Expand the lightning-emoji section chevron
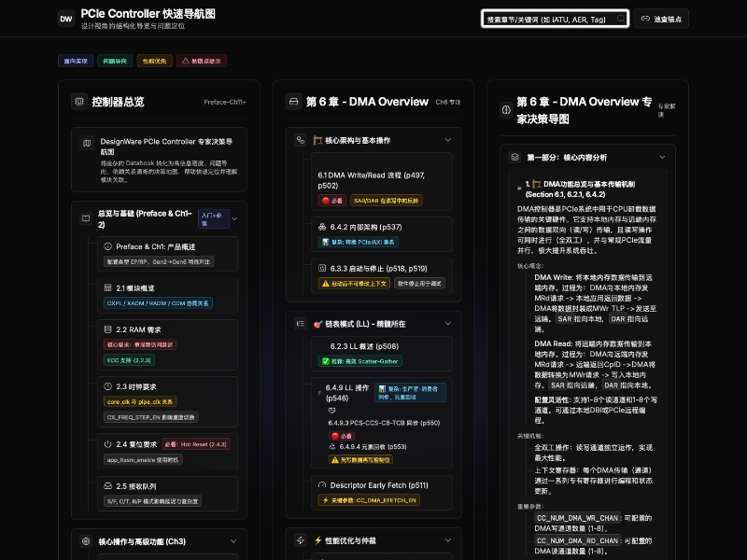Screen dimensions: 747x560 pos(448,540)
